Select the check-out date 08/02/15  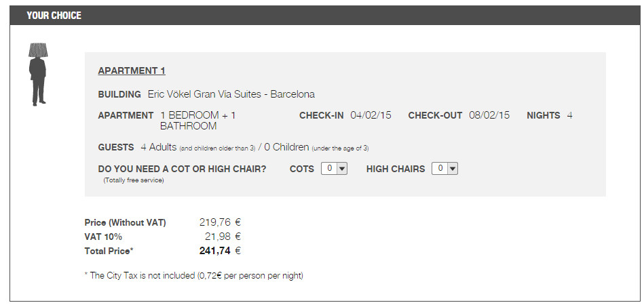coord(489,116)
